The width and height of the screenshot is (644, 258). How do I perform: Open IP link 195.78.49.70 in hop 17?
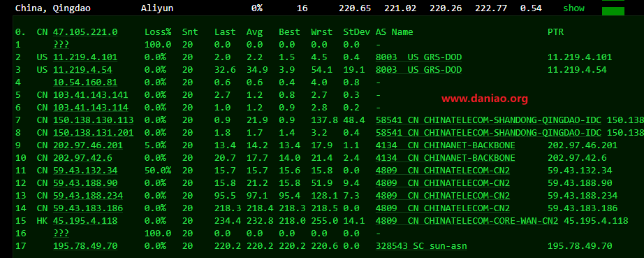(x=85, y=246)
